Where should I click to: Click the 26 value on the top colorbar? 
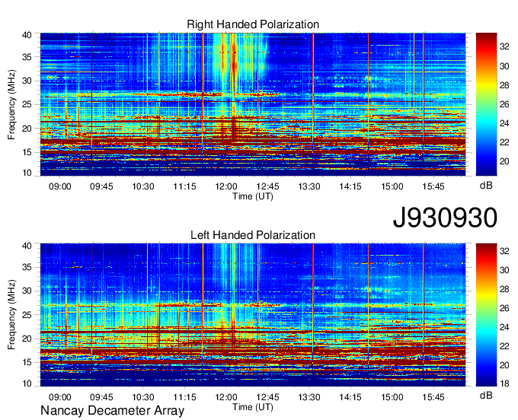tap(504, 104)
